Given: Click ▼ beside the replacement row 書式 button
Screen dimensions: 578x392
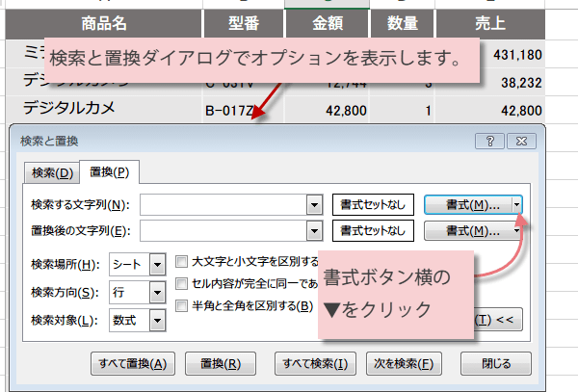Looking at the screenshot, I should 516,231.
